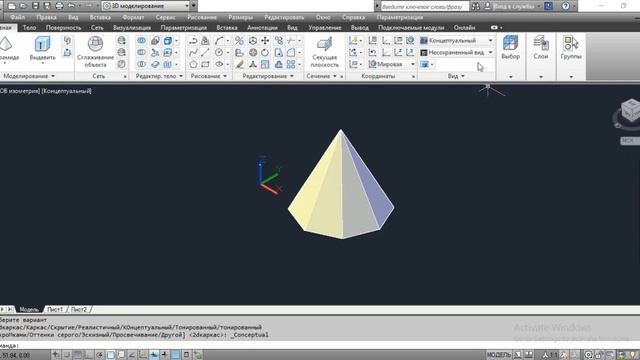Screen dimensions: 640x360
Task: Select the Array tool in the Редактирование panel
Action: point(291,64)
